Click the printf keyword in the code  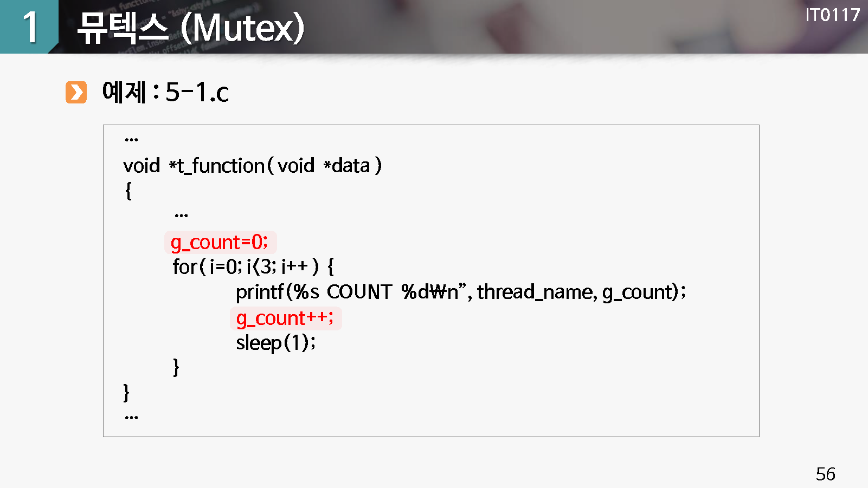260,292
